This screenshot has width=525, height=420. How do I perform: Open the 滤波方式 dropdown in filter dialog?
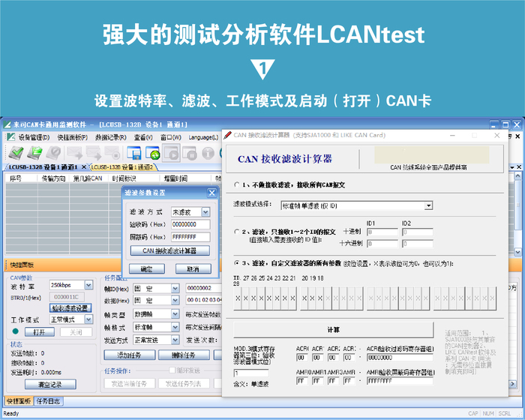[x=205, y=212]
